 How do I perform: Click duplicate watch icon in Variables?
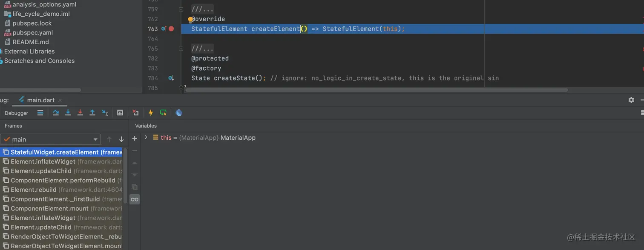pyautogui.click(x=135, y=187)
